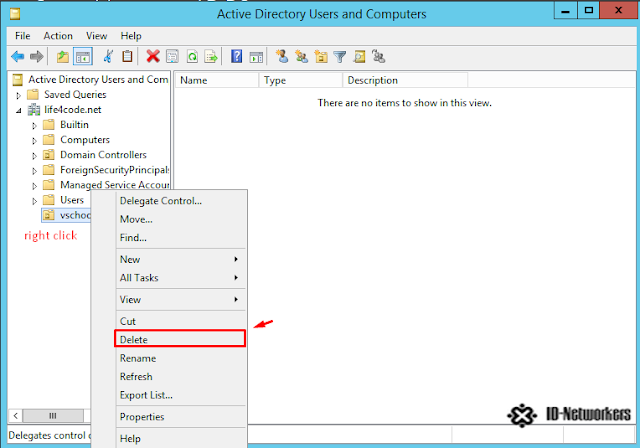Viewport: 640px width, 448px height.
Task: Collapse the life4code.net domain node
Action: pos(18,111)
